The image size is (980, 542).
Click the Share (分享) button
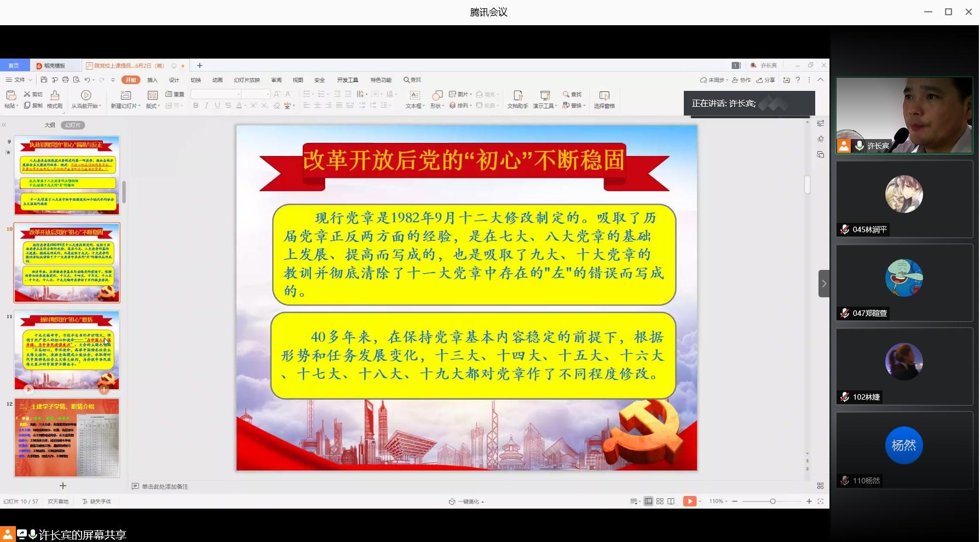(766, 80)
